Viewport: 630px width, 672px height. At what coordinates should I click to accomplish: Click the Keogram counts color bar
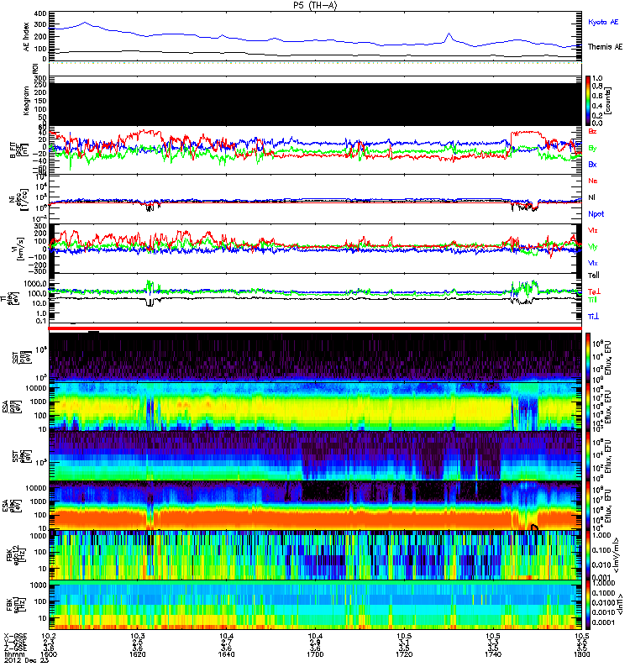coord(588,101)
